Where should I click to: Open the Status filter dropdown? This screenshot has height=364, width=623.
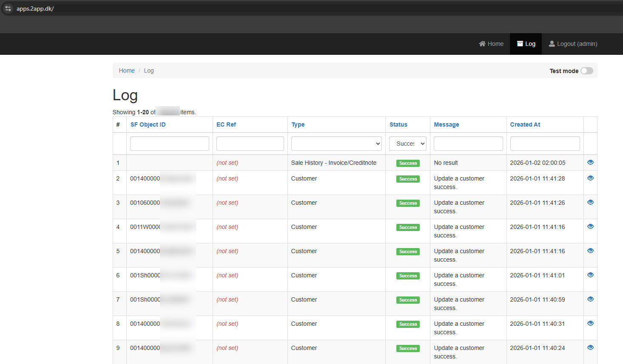(407, 144)
